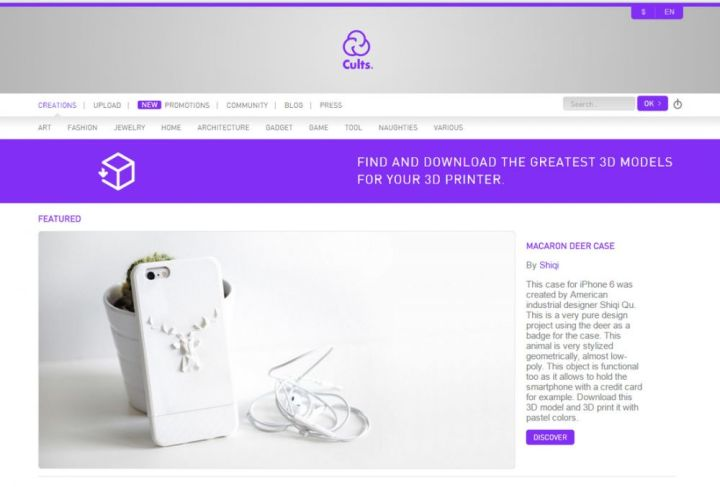
Task: Browse the Naughties category
Action: pos(398,128)
